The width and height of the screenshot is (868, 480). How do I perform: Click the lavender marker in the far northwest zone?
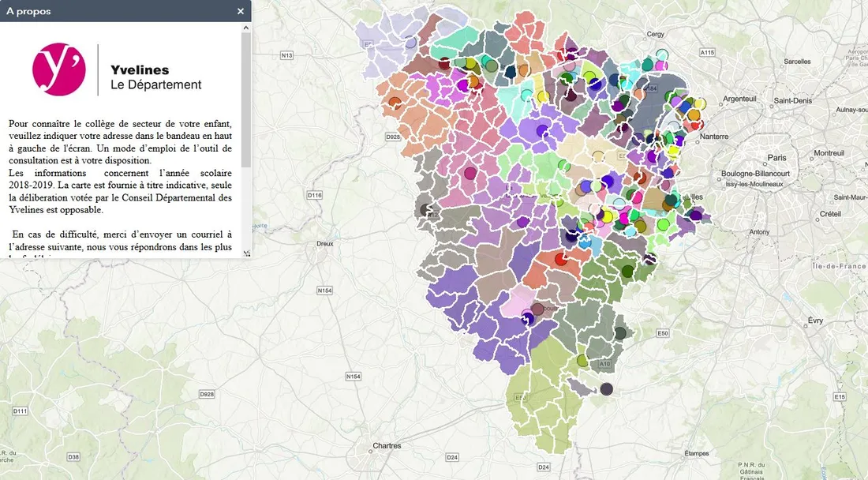410,43
